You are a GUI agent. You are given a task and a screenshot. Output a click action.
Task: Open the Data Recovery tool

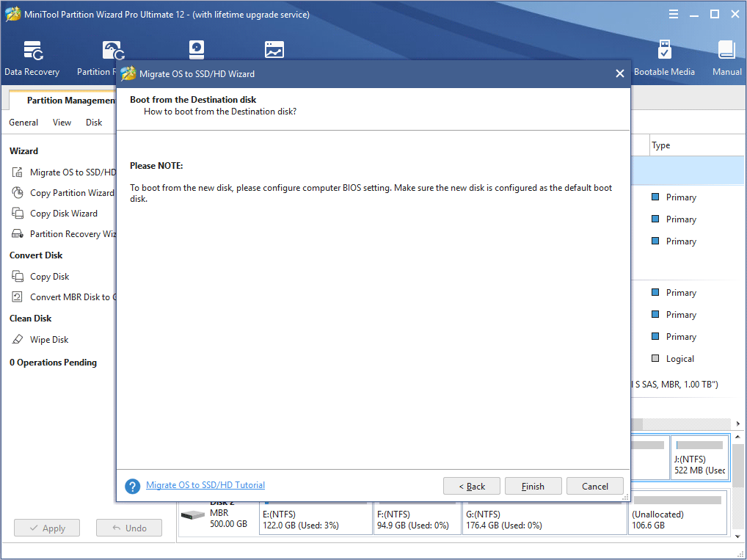click(x=32, y=57)
